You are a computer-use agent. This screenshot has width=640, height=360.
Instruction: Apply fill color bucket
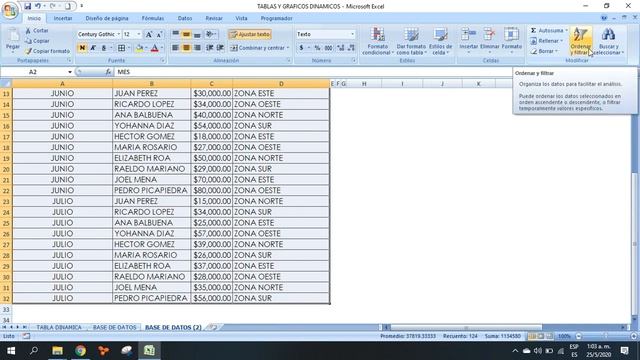pyautogui.click(x=139, y=48)
